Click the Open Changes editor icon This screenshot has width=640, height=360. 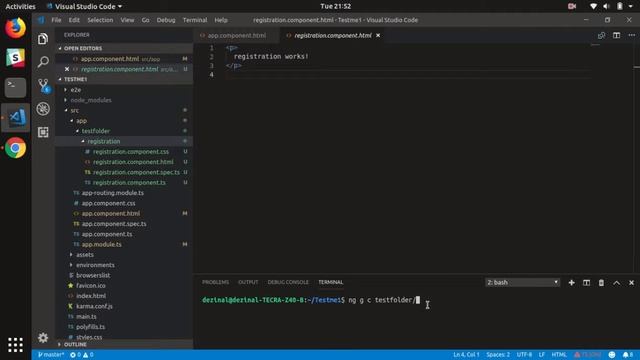[x=601, y=36]
